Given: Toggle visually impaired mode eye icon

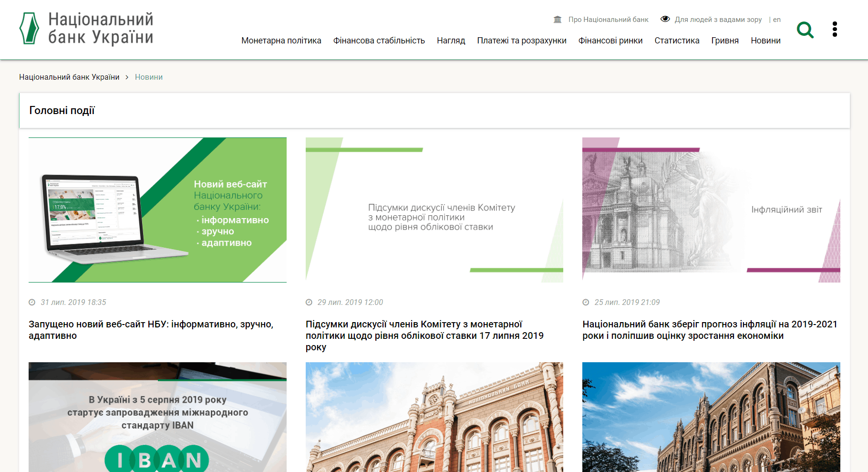Looking at the screenshot, I should pos(665,19).
